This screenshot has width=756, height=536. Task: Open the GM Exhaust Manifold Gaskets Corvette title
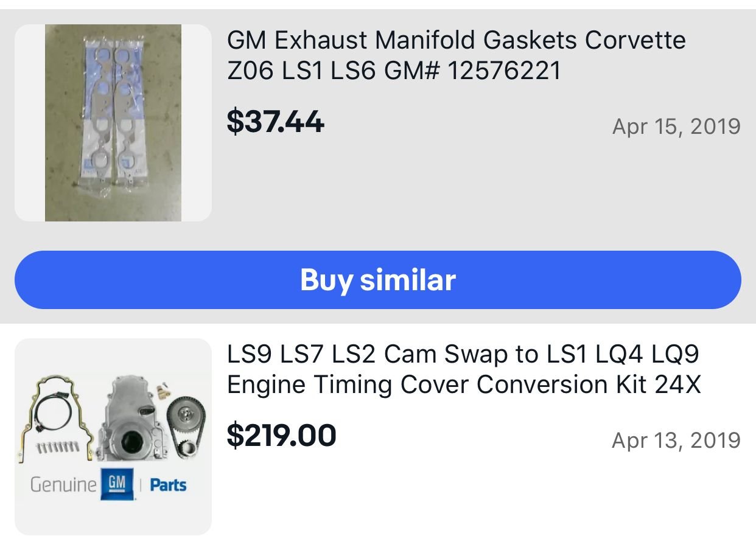pos(456,41)
